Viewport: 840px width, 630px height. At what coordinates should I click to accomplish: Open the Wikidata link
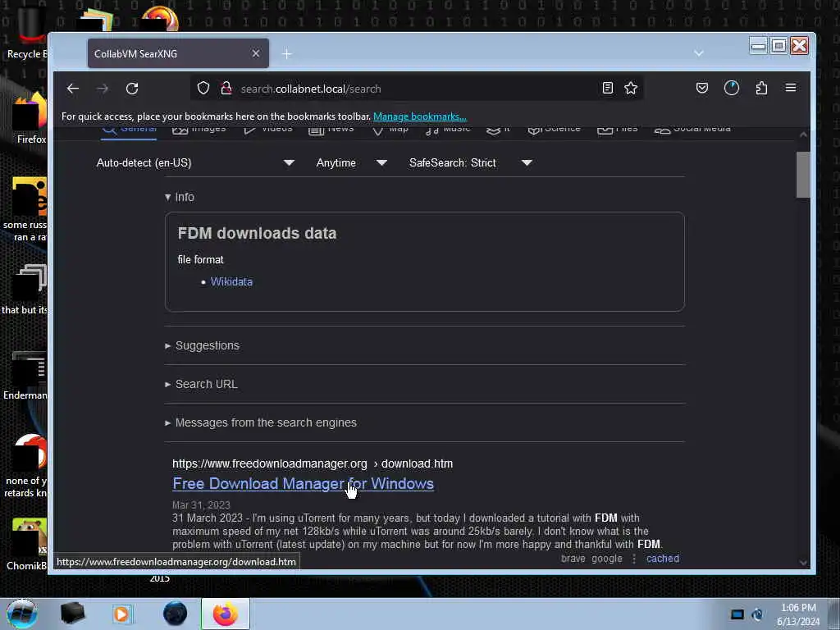(231, 282)
